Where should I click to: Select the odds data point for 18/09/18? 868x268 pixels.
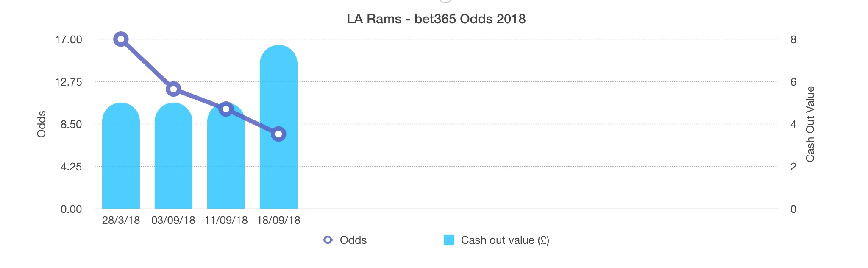pos(278,134)
